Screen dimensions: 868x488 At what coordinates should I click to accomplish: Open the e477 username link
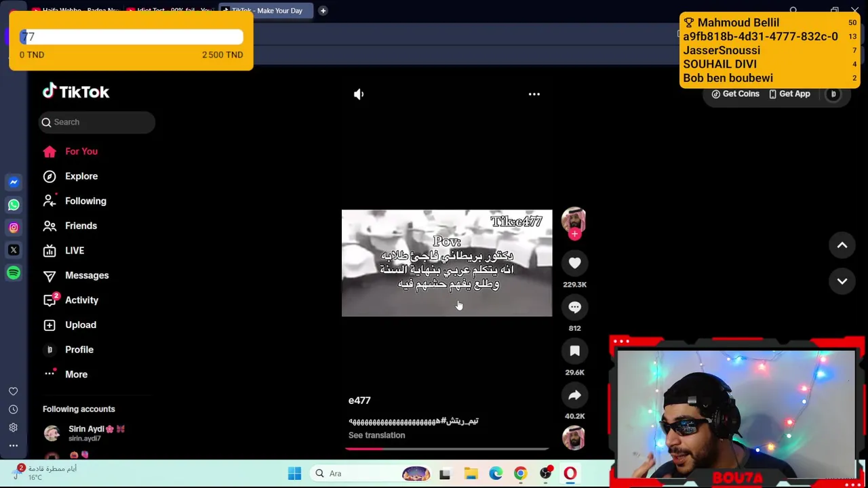click(x=359, y=401)
